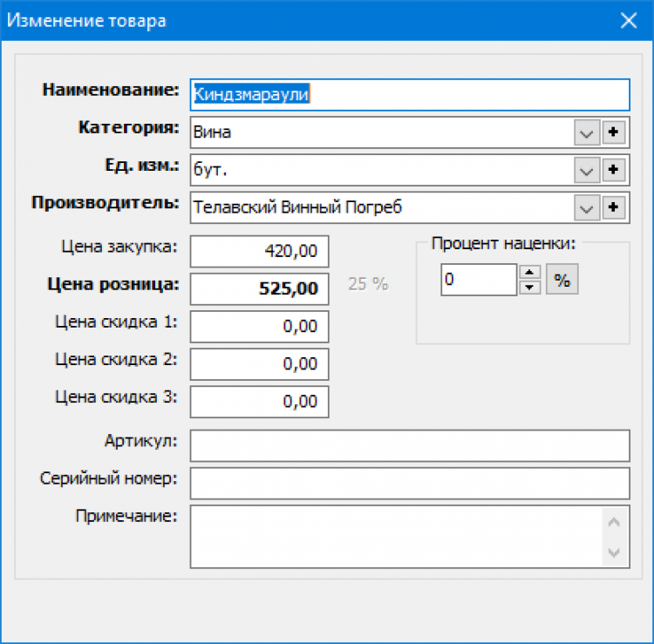The width and height of the screenshot is (654, 644).
Task: Click inside the Примечание text area
Action: coord(396,537)
